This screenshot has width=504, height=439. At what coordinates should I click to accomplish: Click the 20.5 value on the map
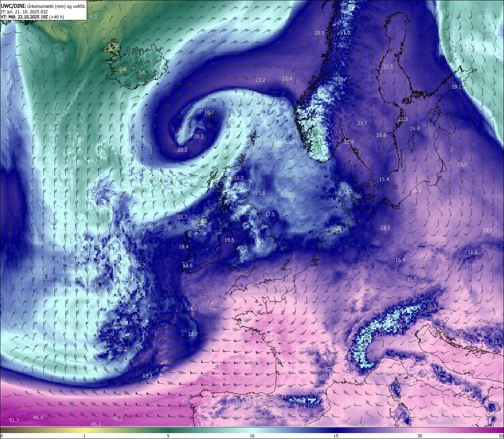[319, 33]
